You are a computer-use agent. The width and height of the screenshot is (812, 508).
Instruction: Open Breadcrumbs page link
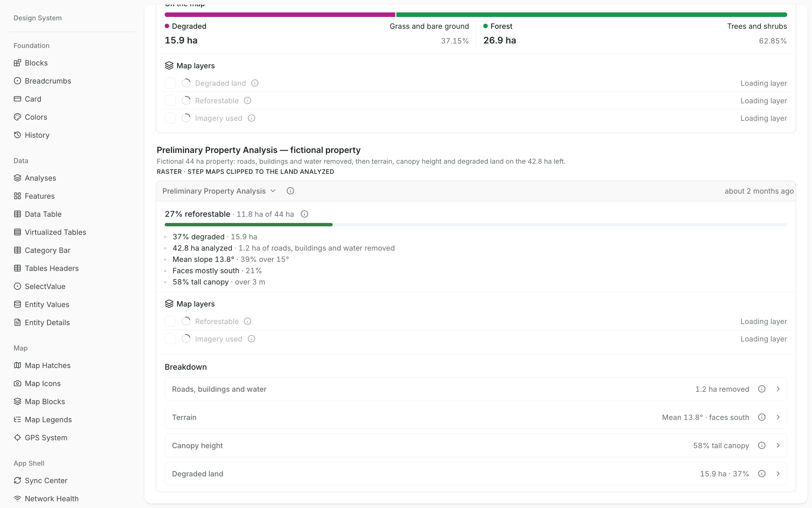48,81
